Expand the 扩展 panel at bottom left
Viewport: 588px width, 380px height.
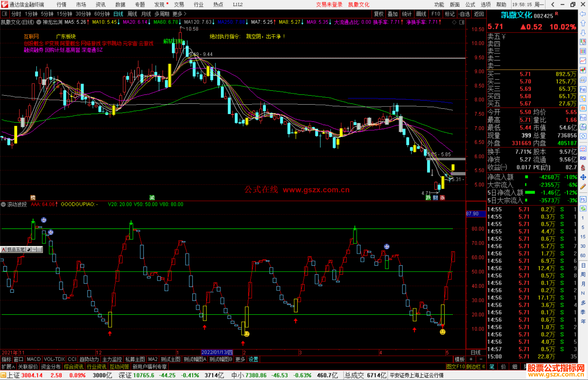coord(8,367)
